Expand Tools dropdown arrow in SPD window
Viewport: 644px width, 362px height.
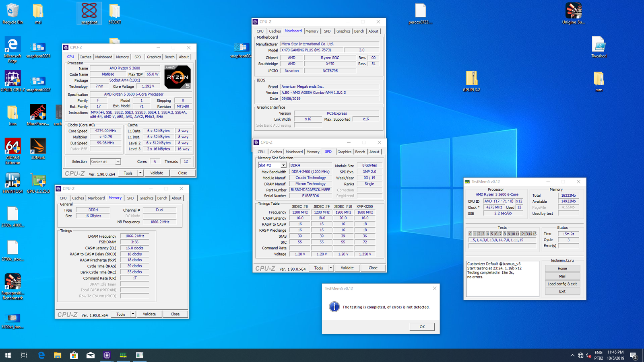[x=331, y=268]
